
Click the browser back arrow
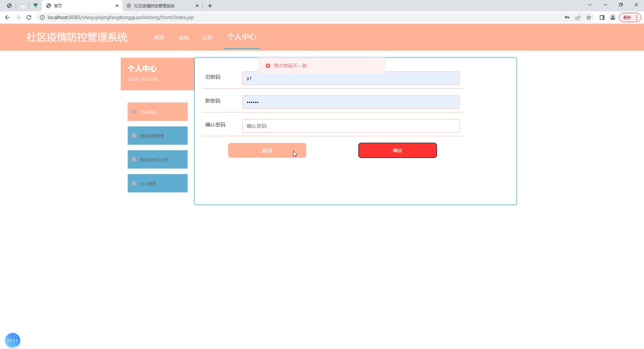(x=7, y=17)
